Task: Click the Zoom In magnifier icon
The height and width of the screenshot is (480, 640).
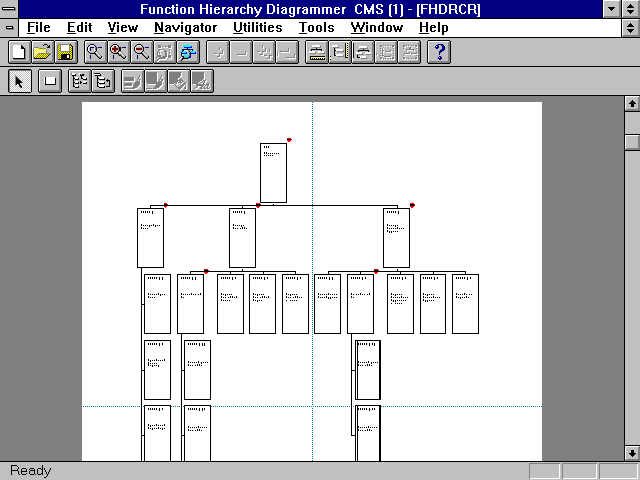Action: (118, 52)
